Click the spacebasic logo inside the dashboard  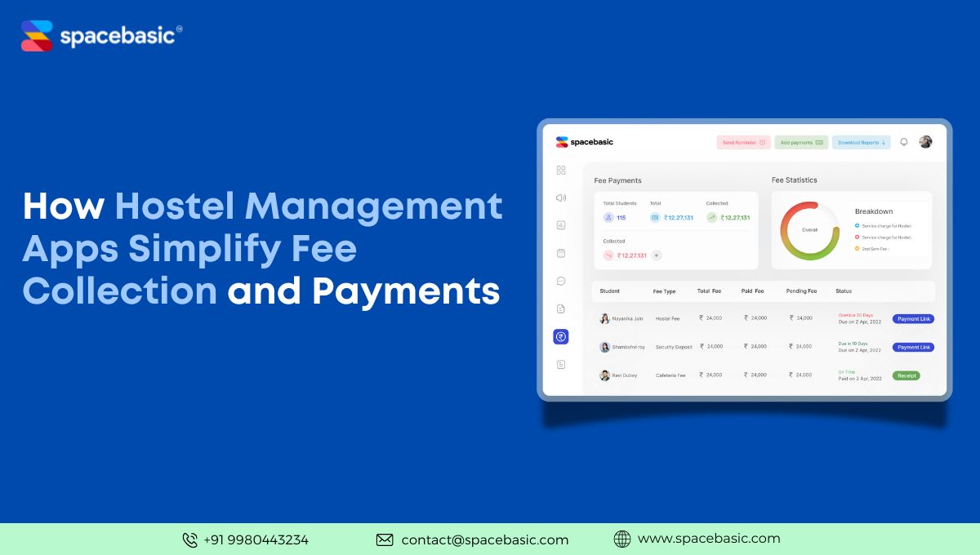click(584, 142)
